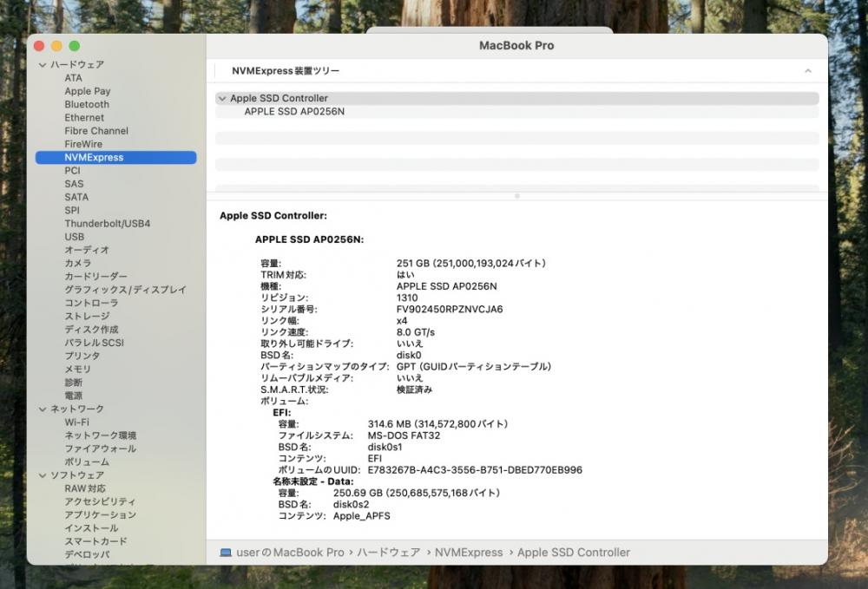
Task: Open ネットワーク環境 in the sidebar
Action: click(100, 435)
